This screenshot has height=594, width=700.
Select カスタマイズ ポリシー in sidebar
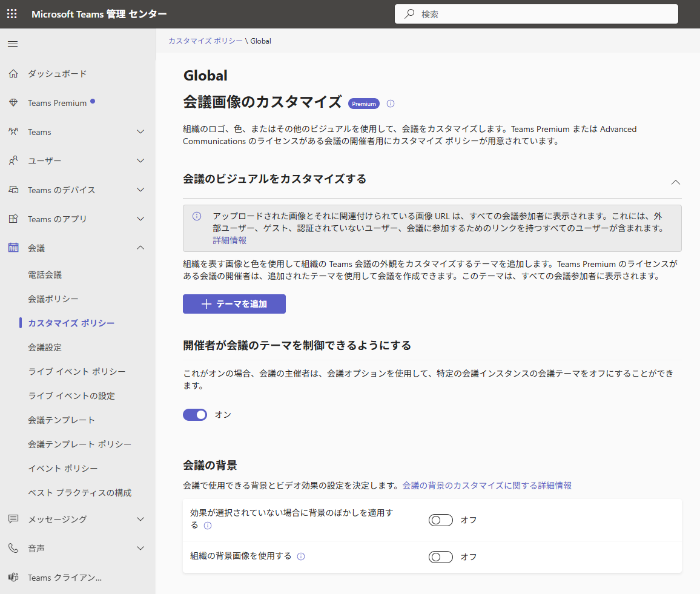tap(71, 323)
